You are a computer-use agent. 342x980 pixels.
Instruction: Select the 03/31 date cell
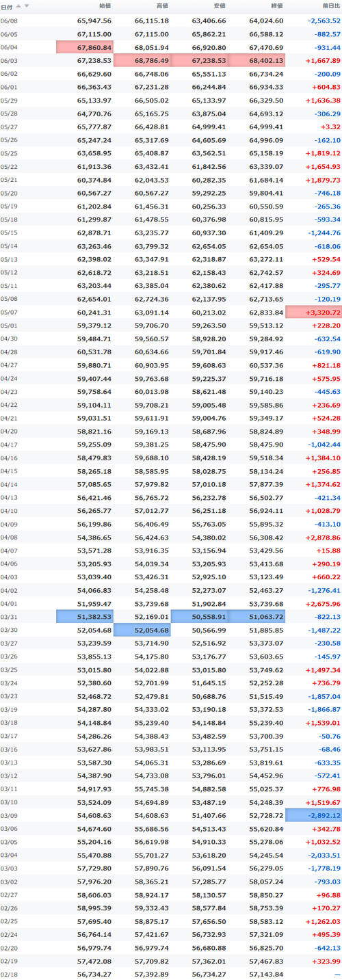click(x=9, y=617)
